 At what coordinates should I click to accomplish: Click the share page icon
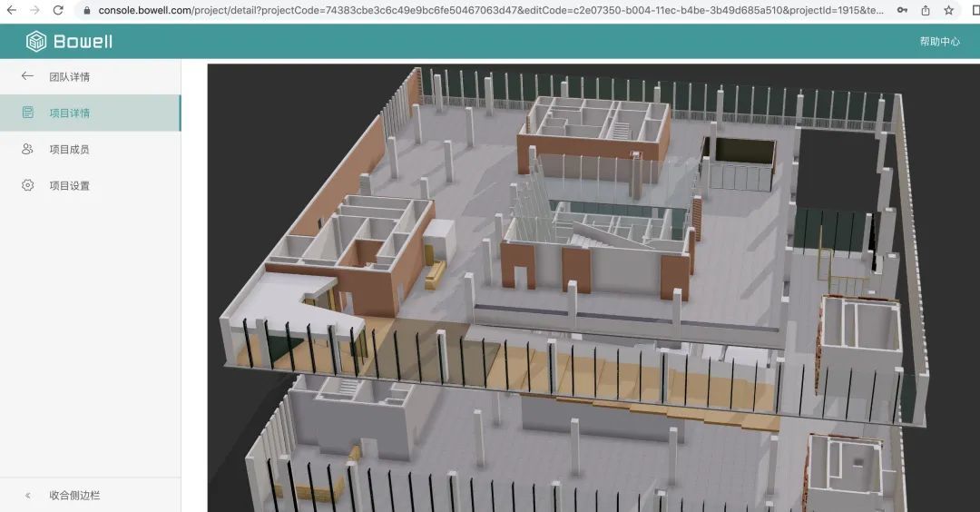926,11
